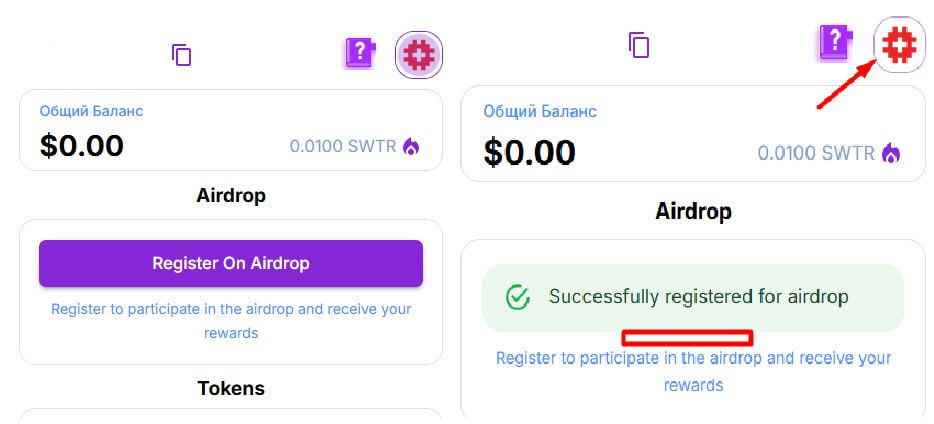This screenshot has width=934, height=424.
Task: Click copy icon in the unregistered wallet view
Action: click(x=182, y=55)
